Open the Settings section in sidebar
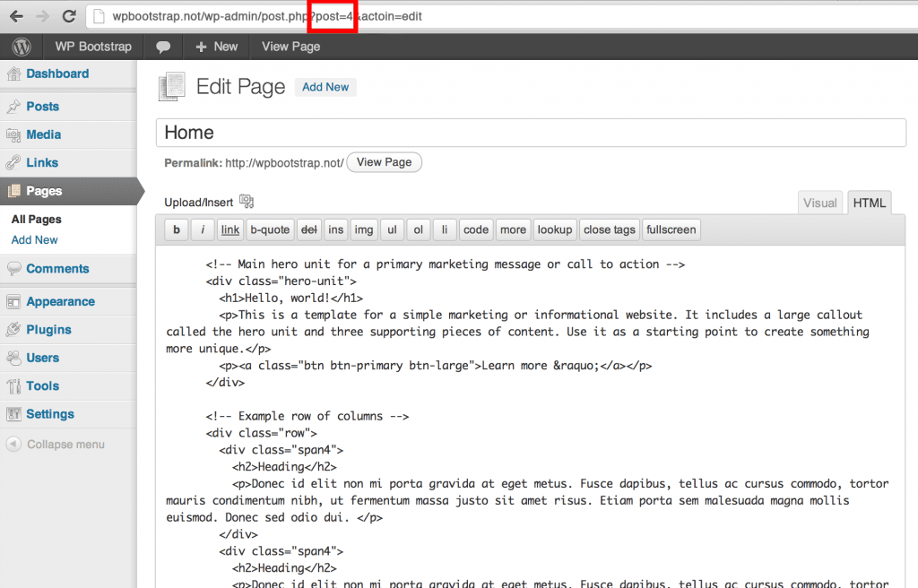 (50, 414)
